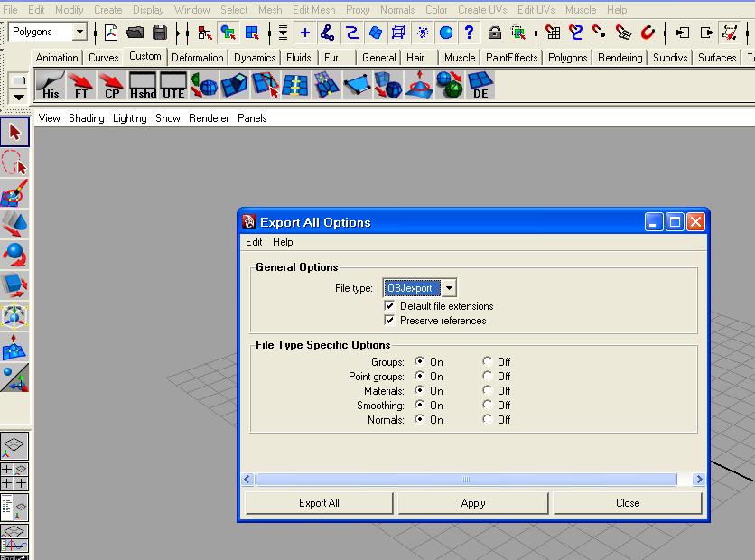Image resolution: width=755 pixels, height=560 pixels.
Task: Select the Lasso tool
Action: (14, 163)
